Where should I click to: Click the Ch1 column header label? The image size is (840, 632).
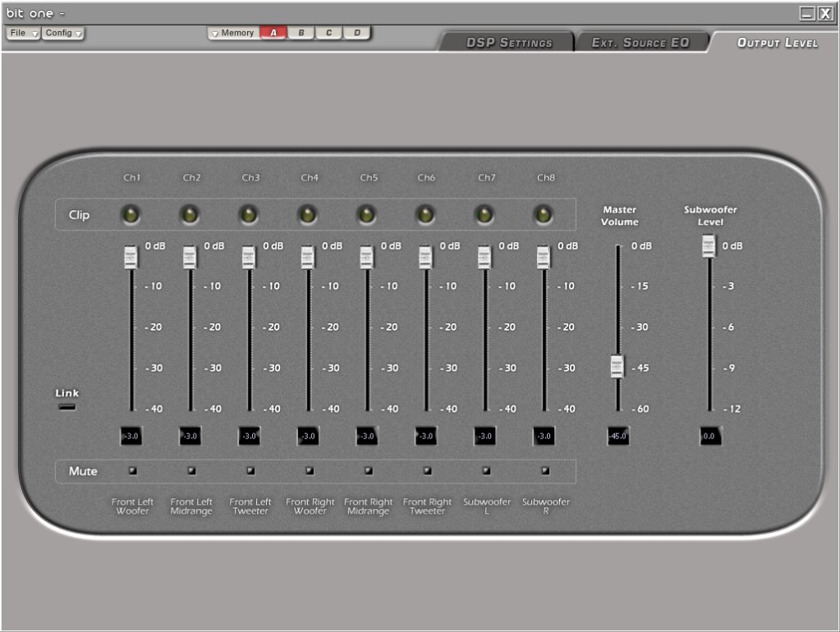[x=131, y=177]
